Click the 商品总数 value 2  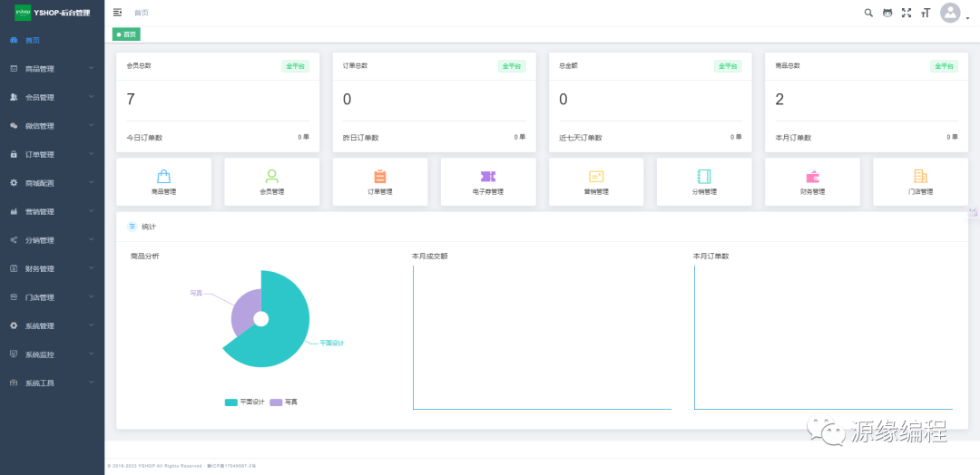pos(779,99)
